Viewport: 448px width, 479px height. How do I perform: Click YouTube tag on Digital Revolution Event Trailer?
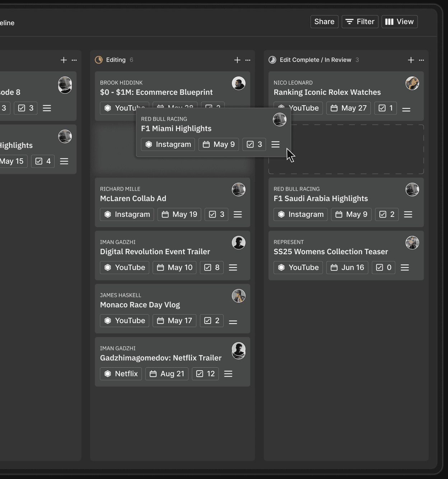(125, 268)
